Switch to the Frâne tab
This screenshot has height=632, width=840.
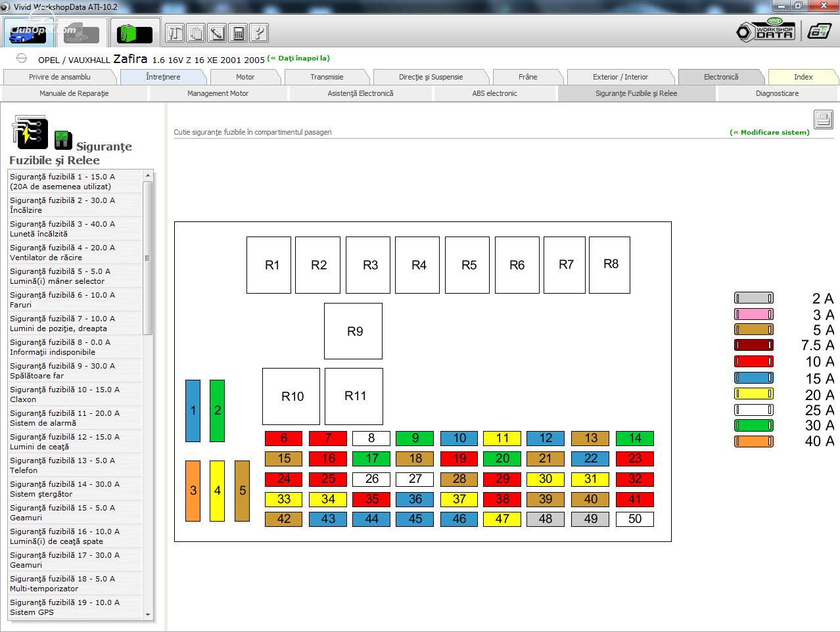528,77
